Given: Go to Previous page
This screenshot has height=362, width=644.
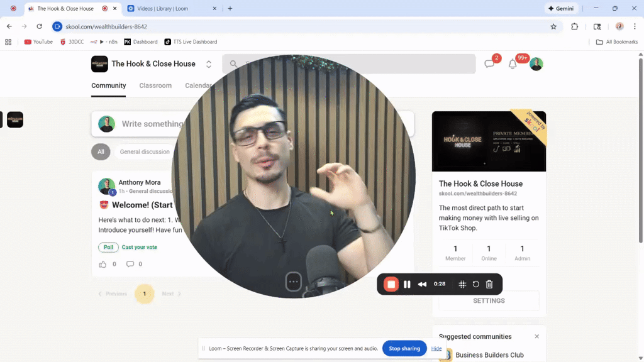Looking at the screenshot, I should point(113,294).
